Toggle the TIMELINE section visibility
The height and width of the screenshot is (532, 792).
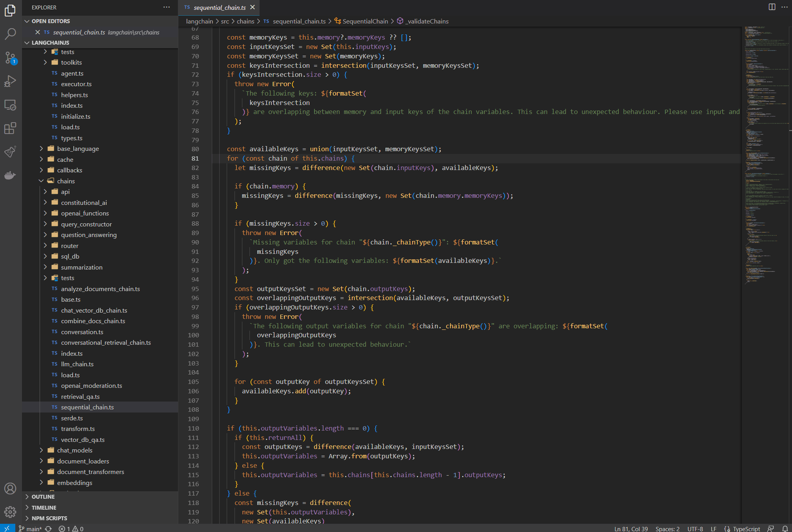coord(45,507)
